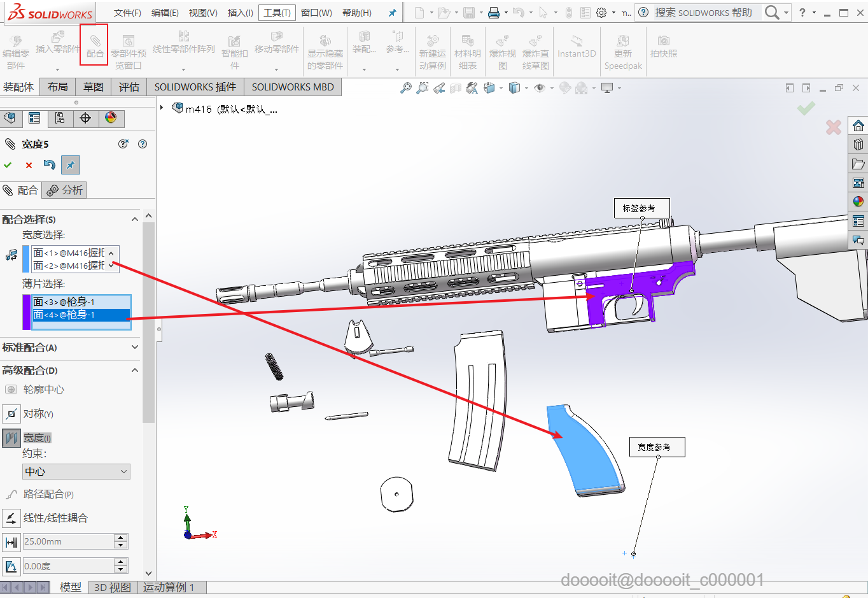Open the FeatureManager design tree tab icon
Viewport: 868px width, 598px height.
point(10,118)
